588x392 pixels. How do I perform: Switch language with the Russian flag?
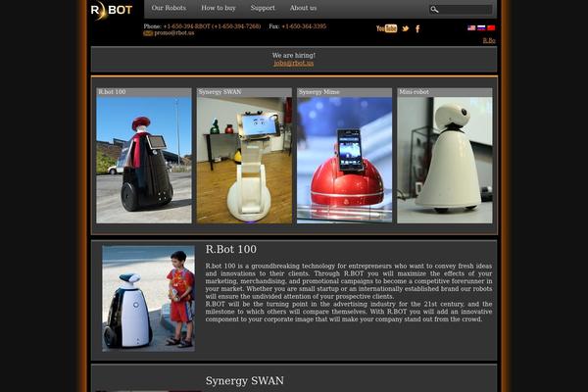pos(481,27)
